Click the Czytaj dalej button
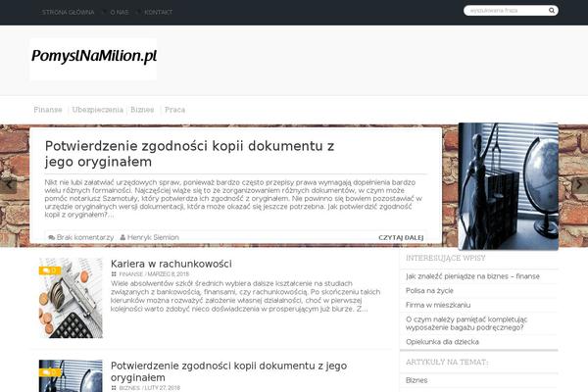This screenshot has width=588, height=392. pyautogui.click(x=401, y=237)
